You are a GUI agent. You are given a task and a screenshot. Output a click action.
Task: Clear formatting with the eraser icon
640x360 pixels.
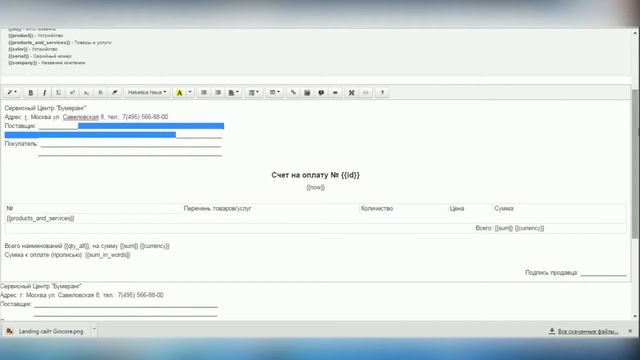click(x=114, y=93)
